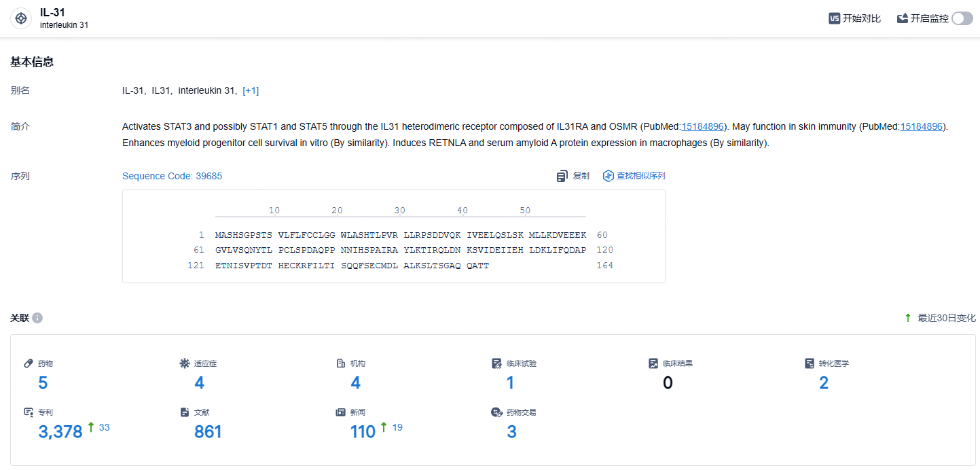Image resolution: width=980 pixels, height=470 pixels.
Task: Click the 适应症 indication icon
Action: [184, 363]
